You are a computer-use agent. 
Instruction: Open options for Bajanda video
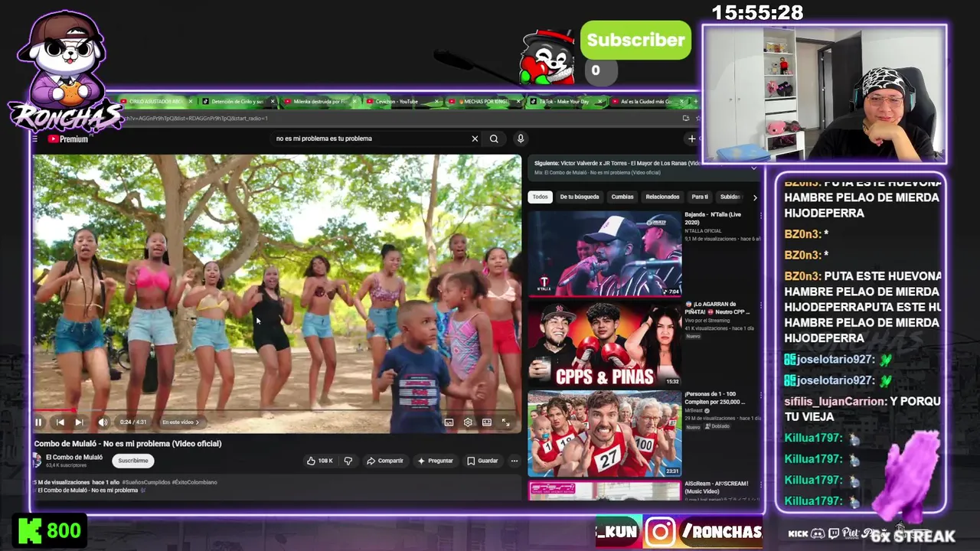[x=761, y=216]
